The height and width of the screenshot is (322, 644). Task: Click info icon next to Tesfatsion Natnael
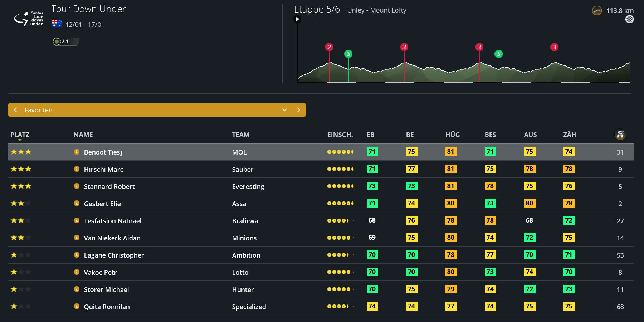[x=76, y=220]
